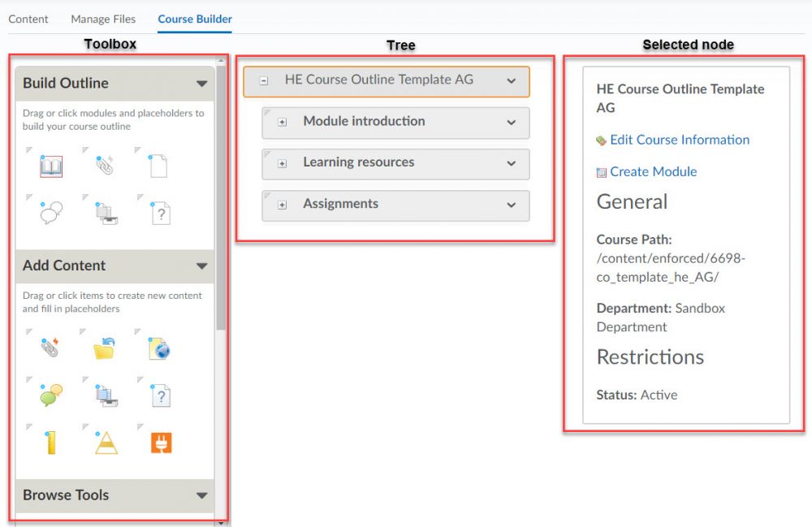Click the Status: Active text

(x=637, y=395)
